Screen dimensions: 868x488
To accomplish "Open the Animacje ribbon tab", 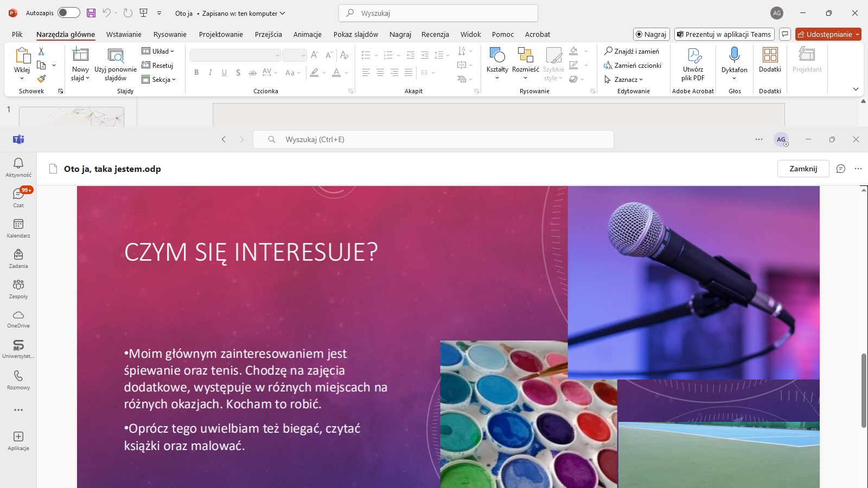I will [x=308, y=34].
